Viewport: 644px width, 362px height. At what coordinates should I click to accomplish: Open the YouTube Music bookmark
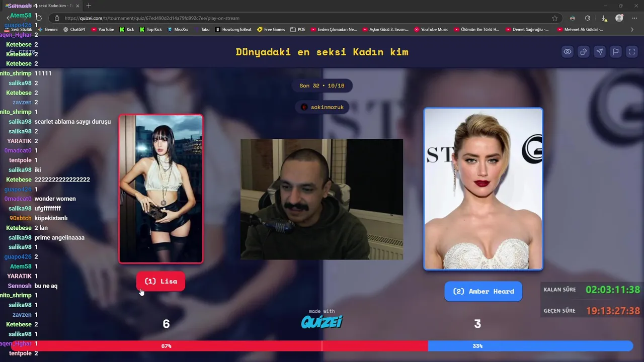(431, 30)
